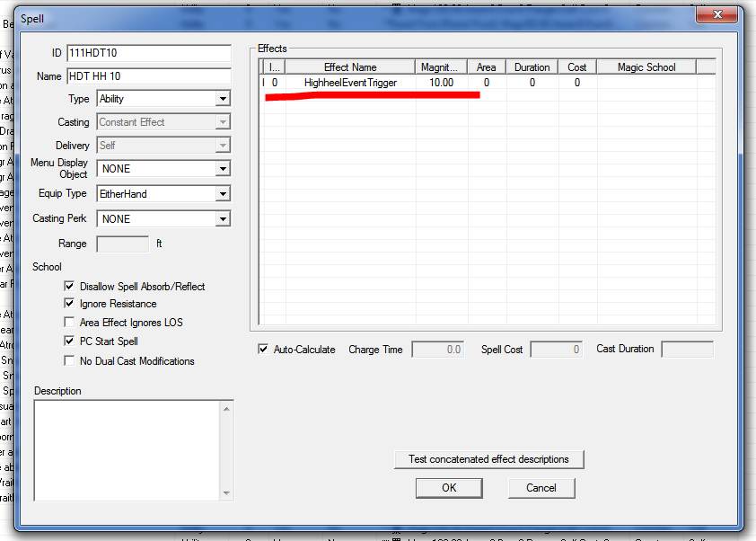Enable No Dual Cast Modifications checkbox

69,361
